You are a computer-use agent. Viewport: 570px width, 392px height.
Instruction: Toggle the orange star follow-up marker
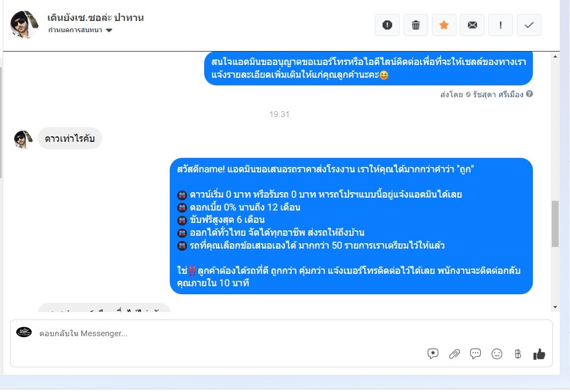(x=444, y=25)
